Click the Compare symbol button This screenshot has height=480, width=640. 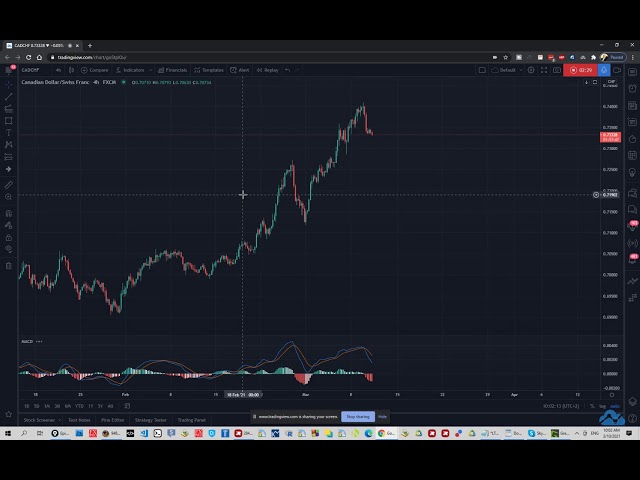point(97,70)
